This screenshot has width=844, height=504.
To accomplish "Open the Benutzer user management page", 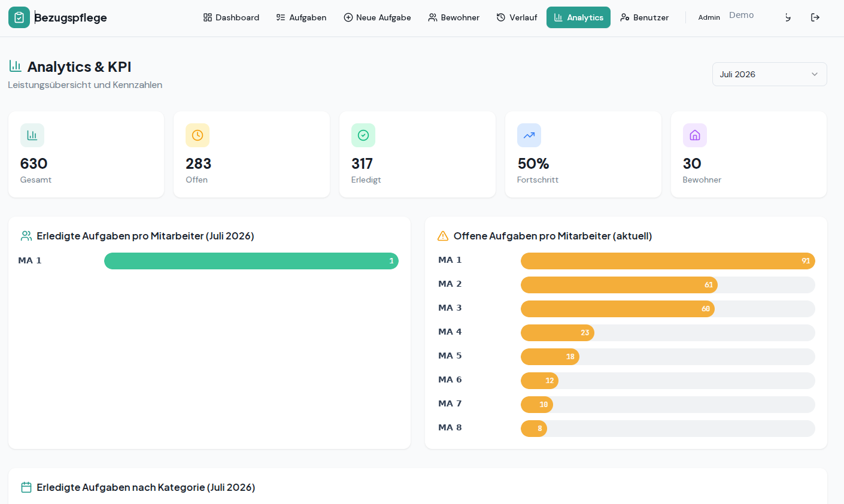I will click(x=645, y=17).
